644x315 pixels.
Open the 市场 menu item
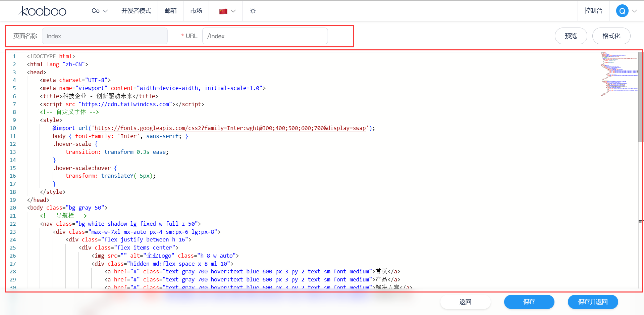pyautogui.click(x=196, y=11)
